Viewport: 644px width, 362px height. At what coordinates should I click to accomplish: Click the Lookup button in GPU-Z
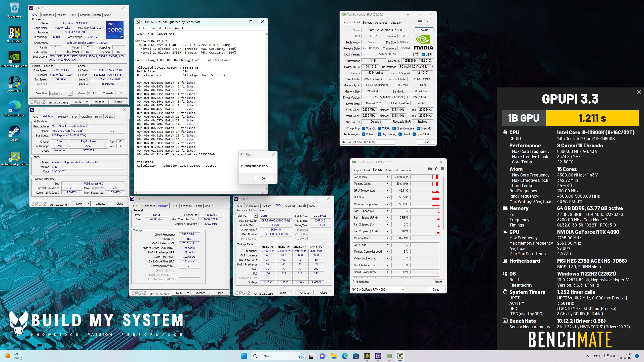(x=424, y=30)
